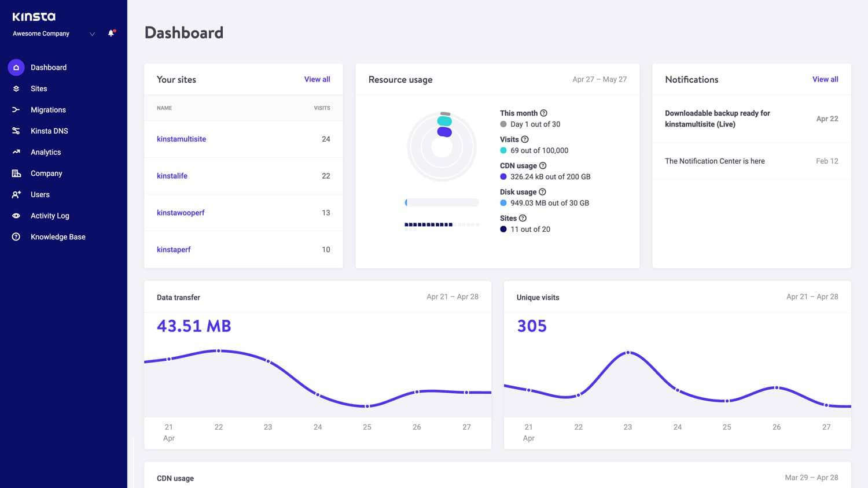Viewport: 868px width, 488px height.
Task: Click the Users person icon
Action: (16, 195)
